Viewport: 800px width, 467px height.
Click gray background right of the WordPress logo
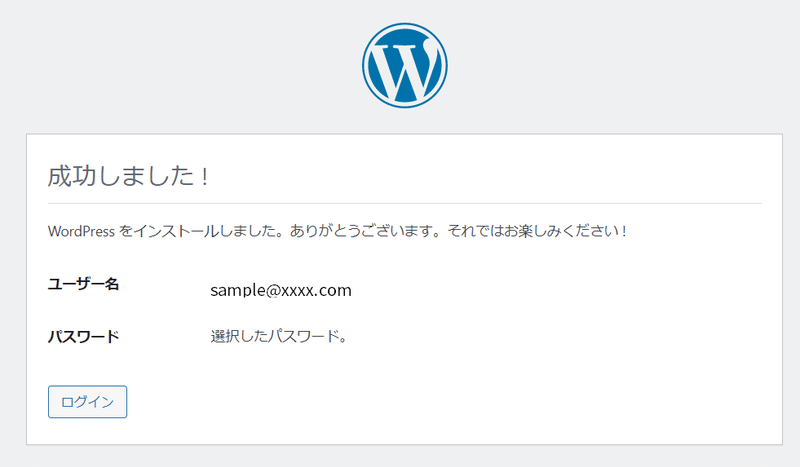(x=622, y=65)
